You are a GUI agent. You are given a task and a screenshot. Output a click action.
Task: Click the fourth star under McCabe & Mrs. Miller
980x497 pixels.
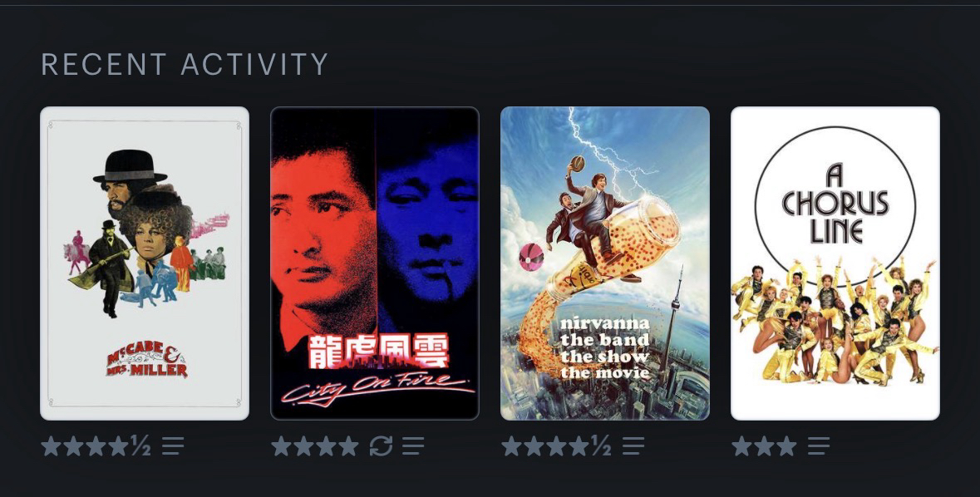point(118,445)
